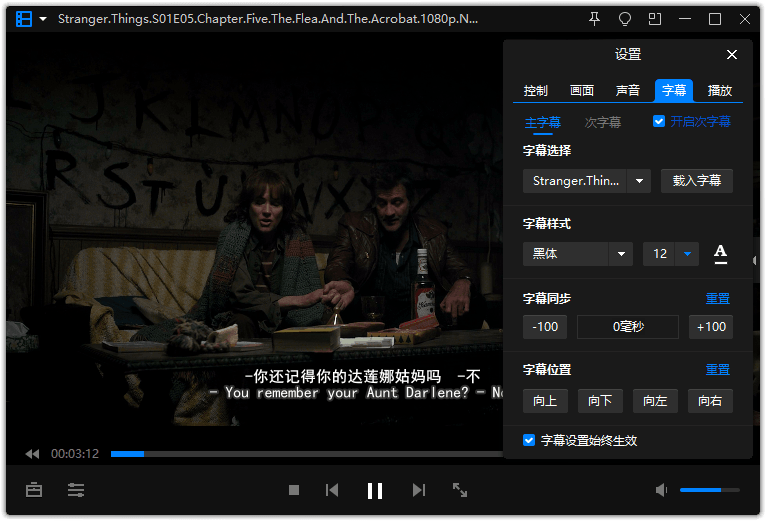Click +100 subtitle sync button

[x=711, y=327]
